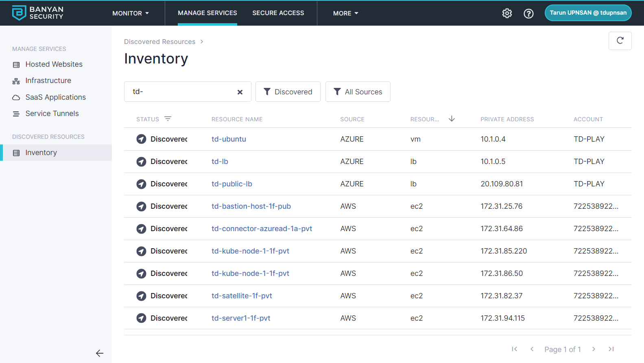
Task: Open the help question mark icon
Action: 528,13
